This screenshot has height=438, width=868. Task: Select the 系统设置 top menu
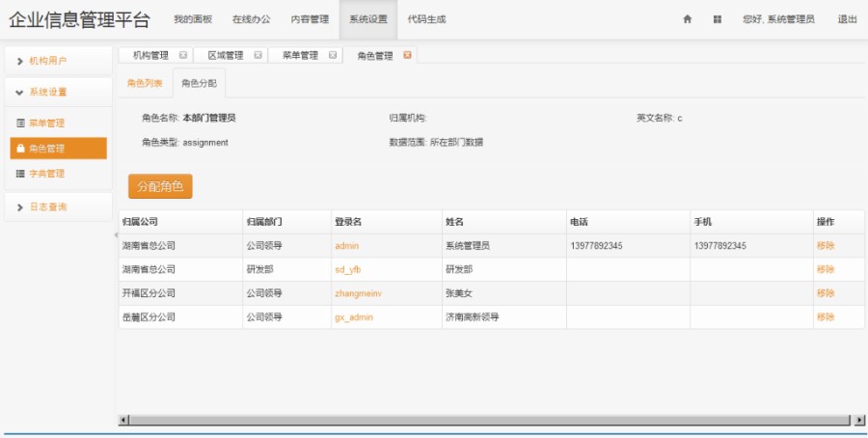click(x=368, y=19)
